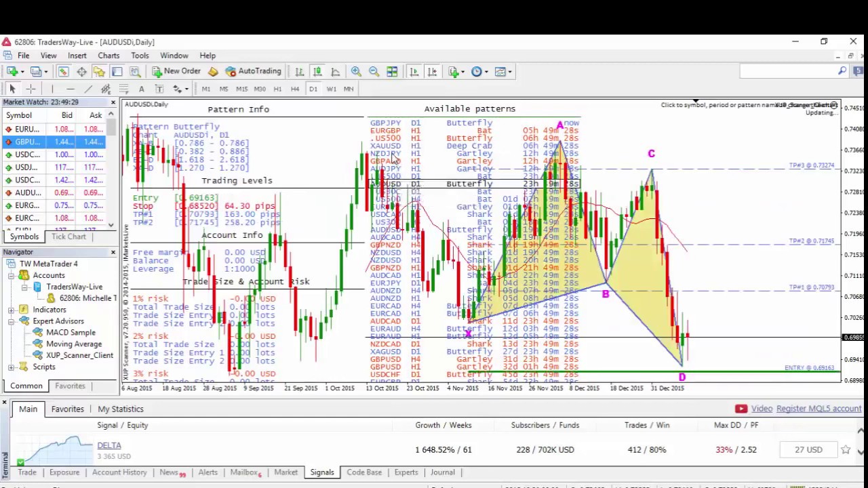Select the H1 timeframe
The width and height of the screenshot is (868, 488).
click(x=277, y=89)
